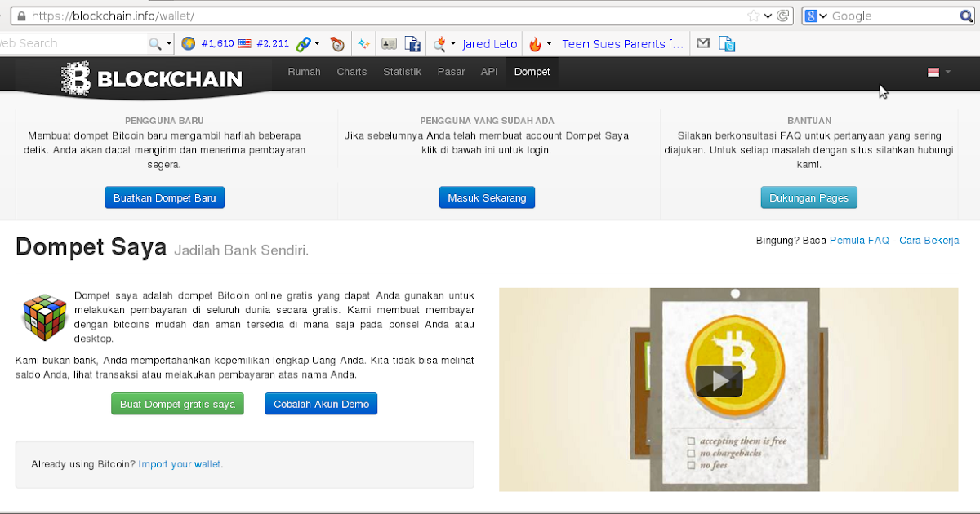Click the PENGGUNA BARU heading
This screenshot has height=514, width=980.
point(164,121)
